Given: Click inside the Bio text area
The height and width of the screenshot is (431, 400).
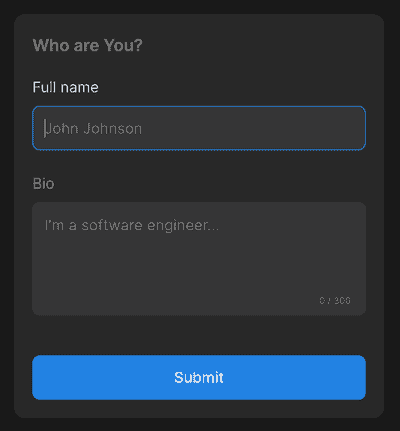Looking at the screenshot, I should tap(199, 259).
